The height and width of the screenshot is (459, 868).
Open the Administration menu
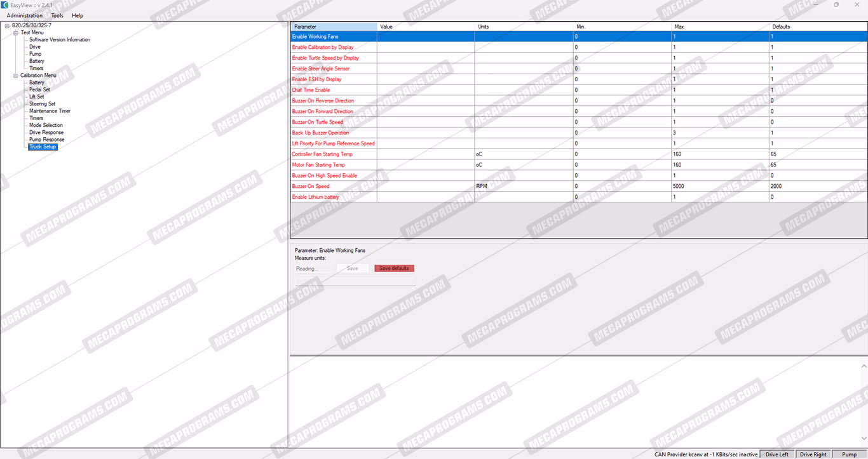coord(25,15)
